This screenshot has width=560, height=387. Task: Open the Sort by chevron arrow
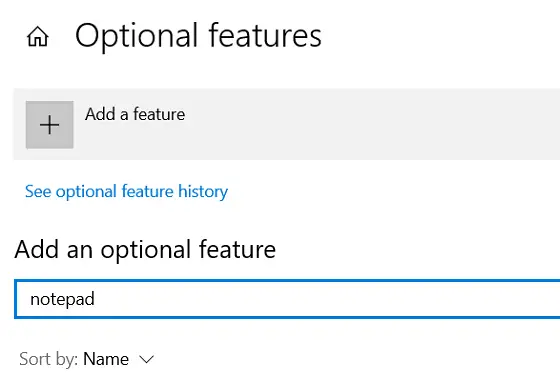pos(146,359)
